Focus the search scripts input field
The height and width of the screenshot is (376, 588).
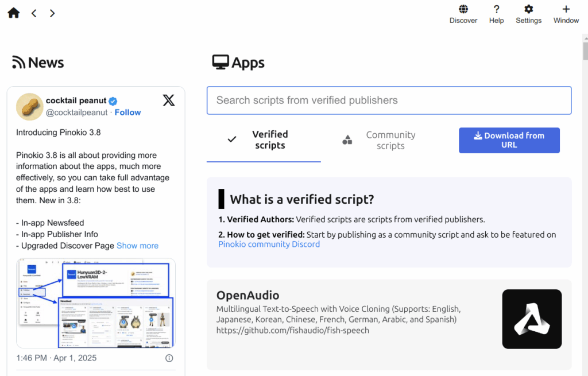pos(389,100)
